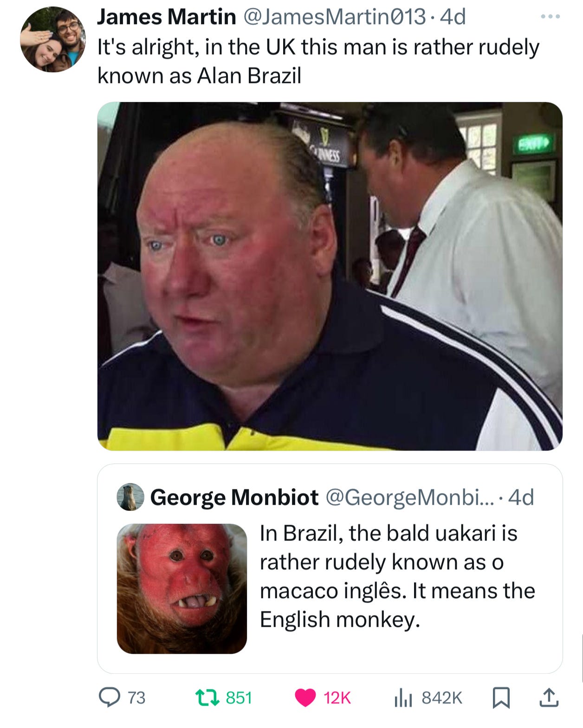View analytics bar chart icon

click(403, 698)
